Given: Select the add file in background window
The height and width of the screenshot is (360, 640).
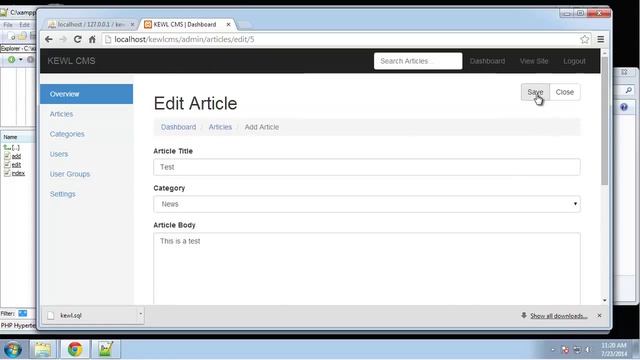Looking at the screenshot, I should [x=16, y=156].
